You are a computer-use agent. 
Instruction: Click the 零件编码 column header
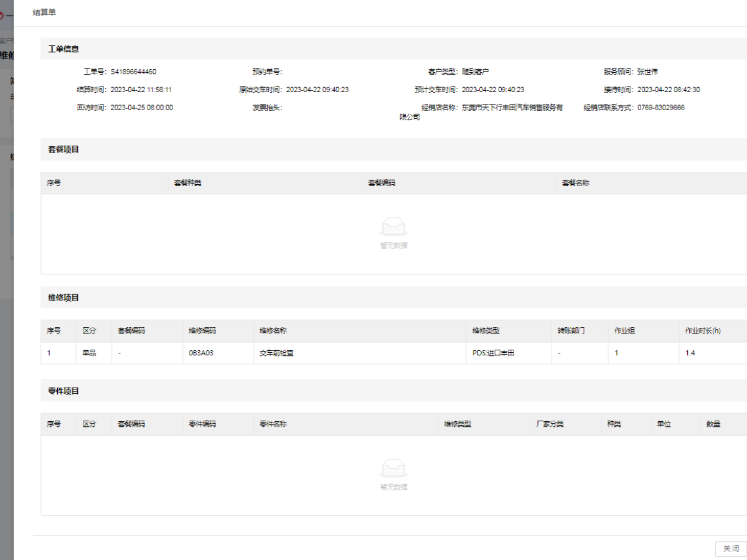pos(202,424)
